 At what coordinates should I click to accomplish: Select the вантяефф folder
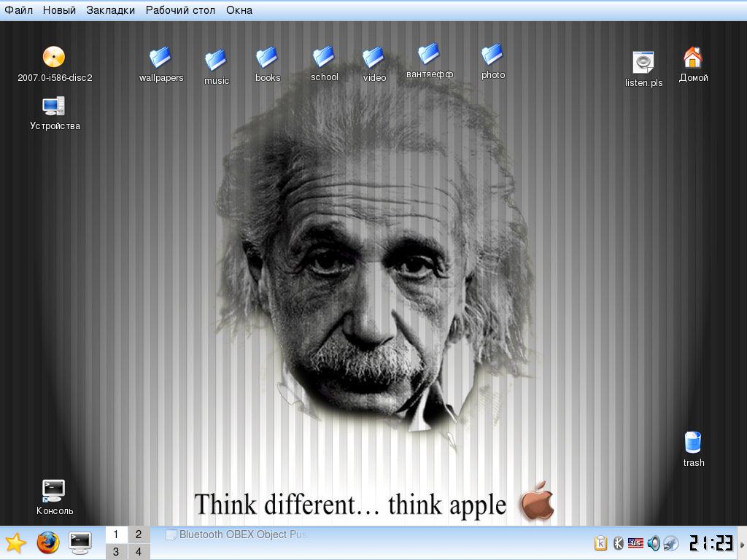pos(429,54)
